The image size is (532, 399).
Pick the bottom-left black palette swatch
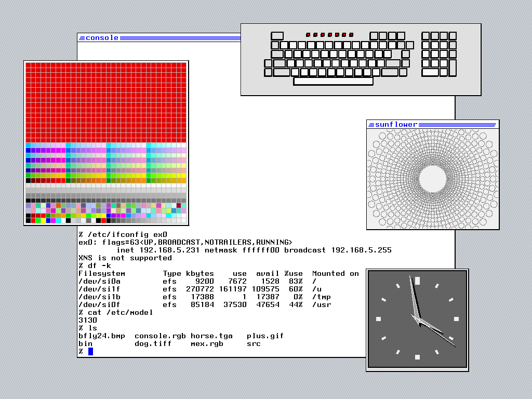(29, 221)
